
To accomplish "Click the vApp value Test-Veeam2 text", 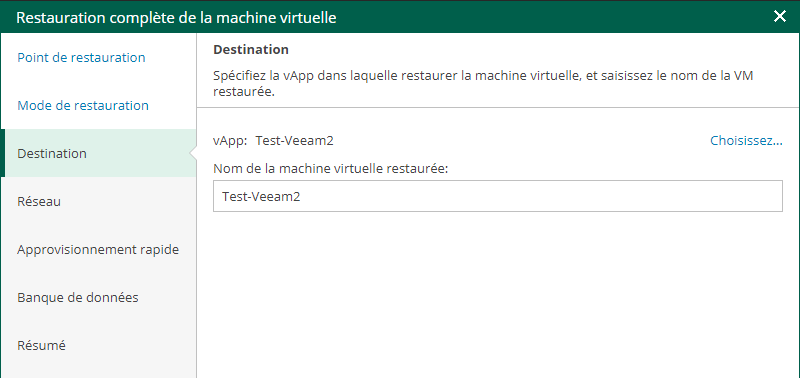I will [x=294, y=141].
